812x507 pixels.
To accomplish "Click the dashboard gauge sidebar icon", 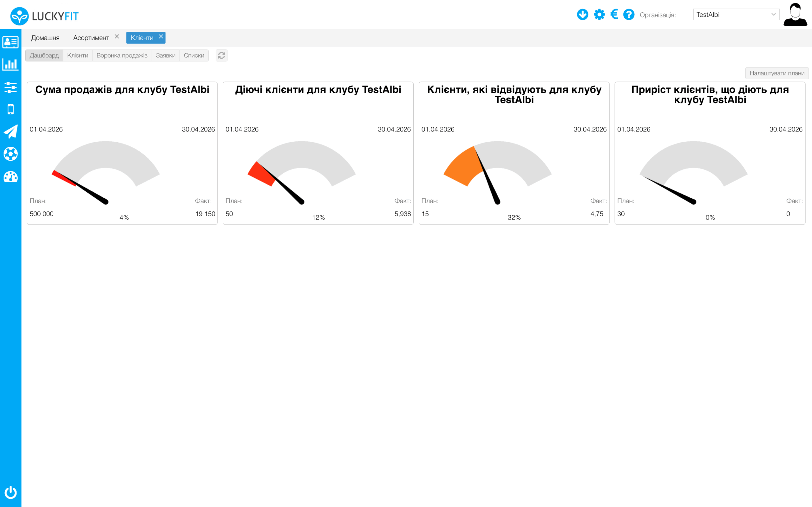I will point(10,177).
